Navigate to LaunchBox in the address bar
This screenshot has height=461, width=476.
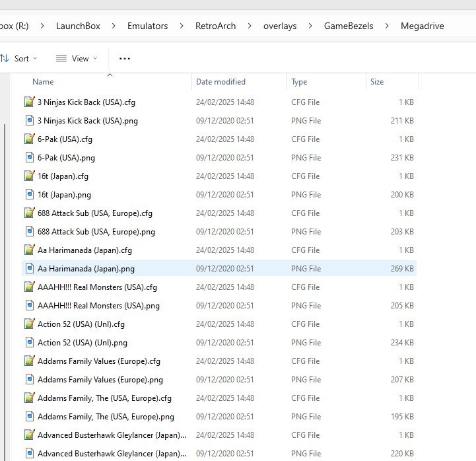(78, 26)
